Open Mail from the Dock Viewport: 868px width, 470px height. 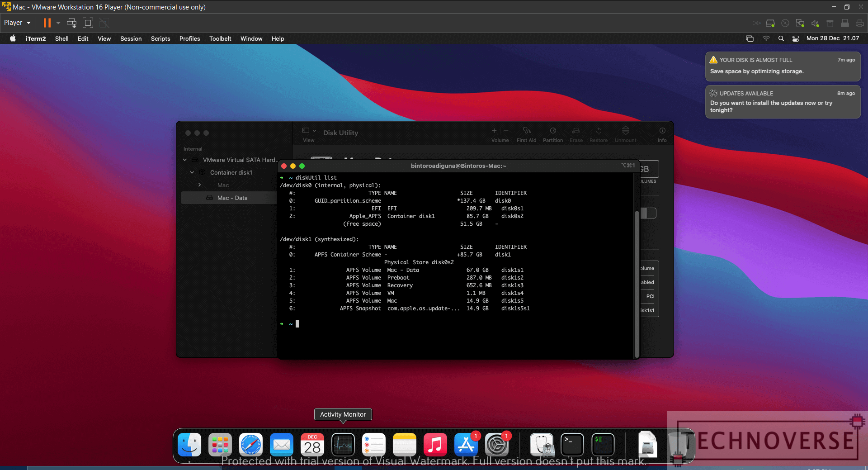click(282, 445)
